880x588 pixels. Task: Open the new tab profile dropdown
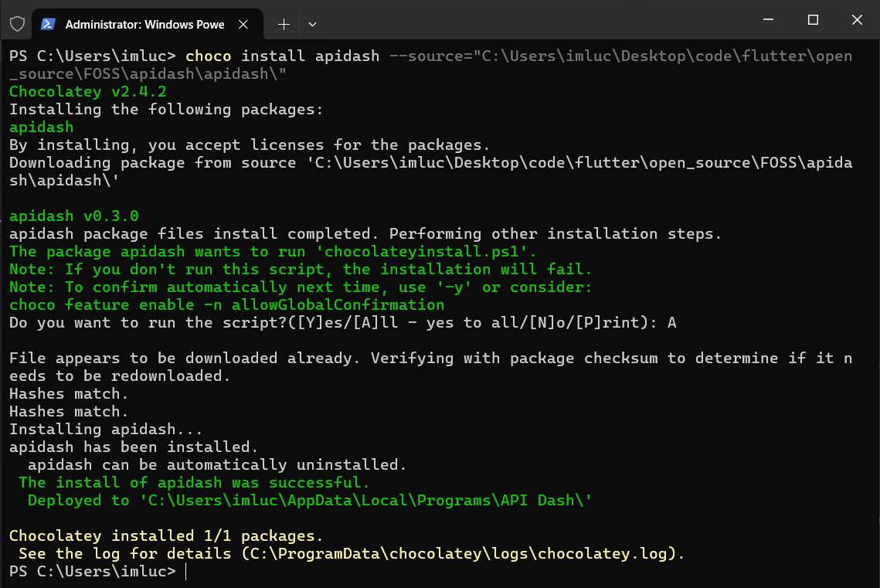[x=313, y=24]
